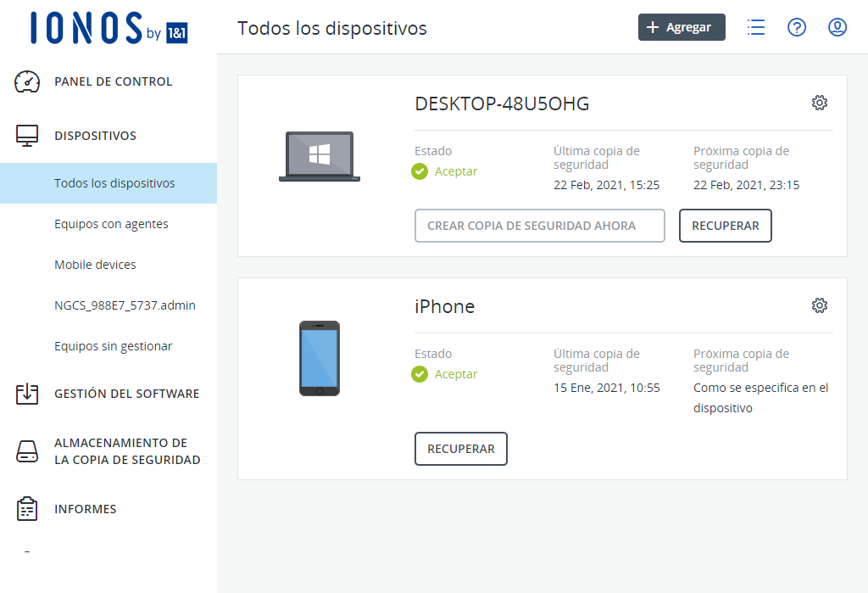Click last backup date 15 Ene, 2021, 10:55
Image resolution: width=868 pixels, height=593 pixels.
[x=607, y=388]
